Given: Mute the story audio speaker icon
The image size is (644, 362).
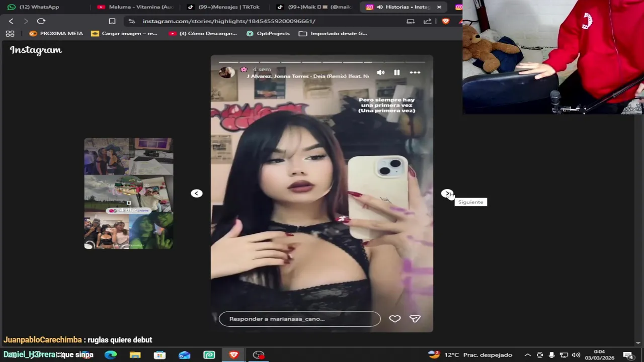Looking at the screenshot, I should pos(381,72).
